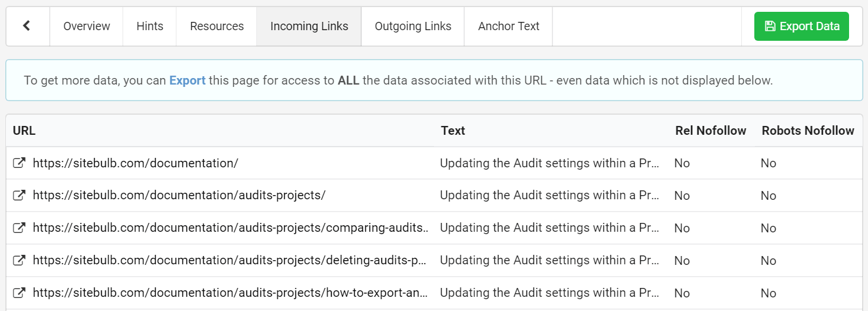Screen dimensions: 868x311
Task: Select the Resources tab
Action: point(217,26)
